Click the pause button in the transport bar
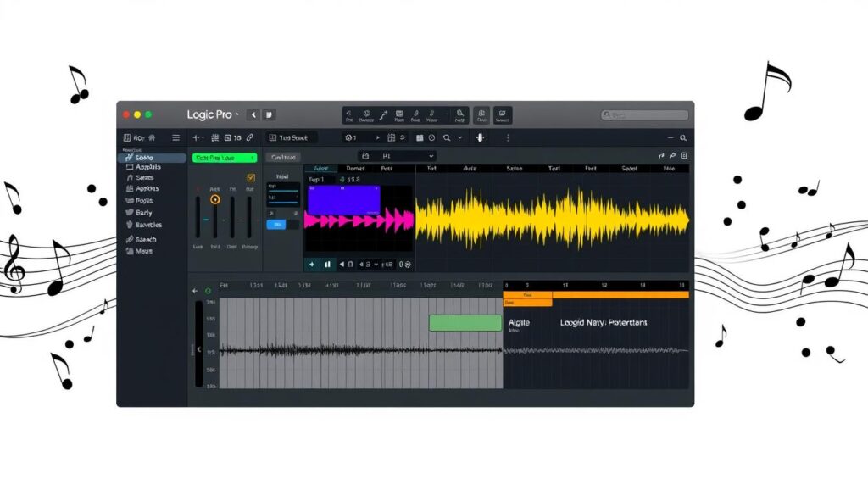This screenshot has height=496, width=868. click(x=327, y=264)
